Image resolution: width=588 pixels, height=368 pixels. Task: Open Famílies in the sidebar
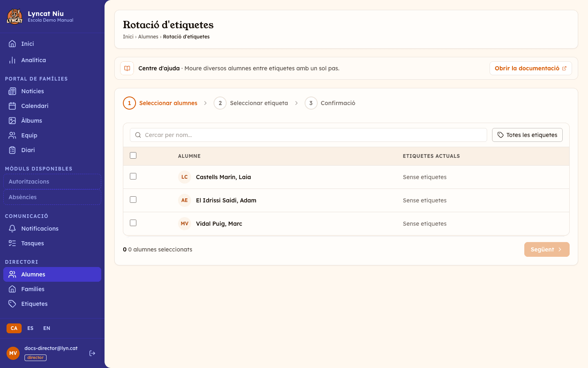click(x=52, y=289)
